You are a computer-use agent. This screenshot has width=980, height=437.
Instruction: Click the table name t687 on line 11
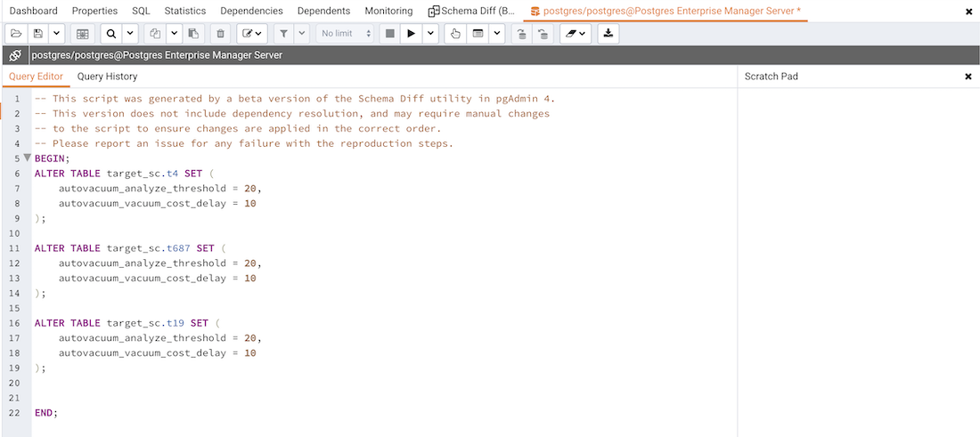pyautogui.click(x=179, y=248)
